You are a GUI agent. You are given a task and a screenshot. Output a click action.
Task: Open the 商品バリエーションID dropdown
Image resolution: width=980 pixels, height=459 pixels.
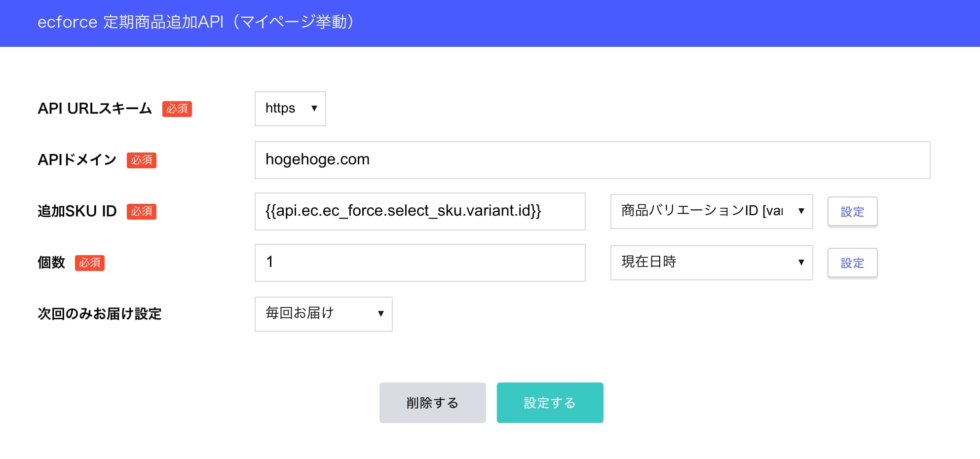click(712, 211)
